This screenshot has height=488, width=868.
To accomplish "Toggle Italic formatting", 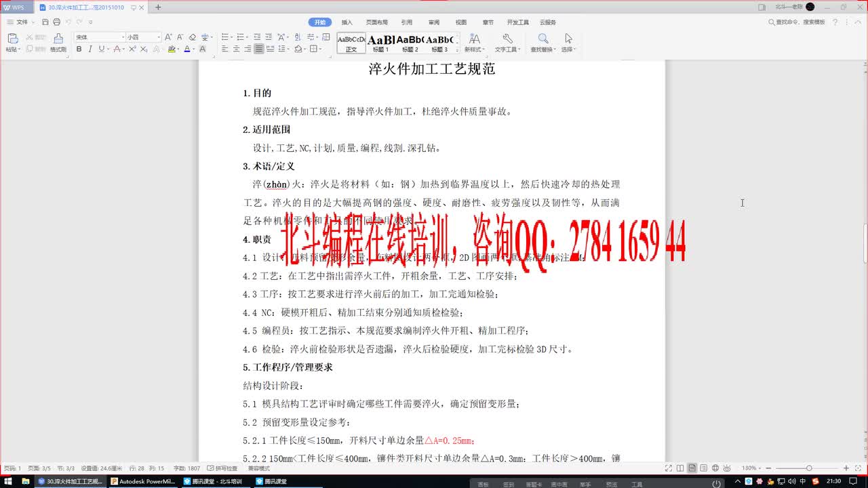I will [90, 49].
